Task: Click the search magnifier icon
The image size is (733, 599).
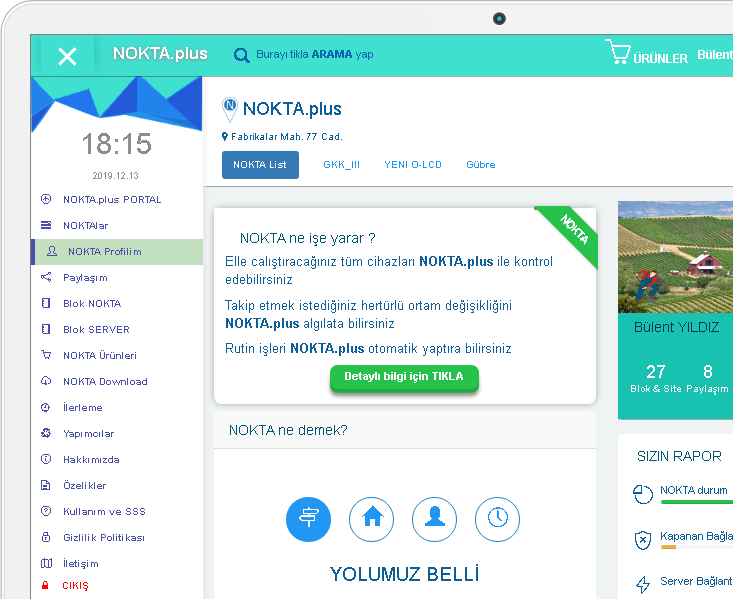Action: [241, 56]
